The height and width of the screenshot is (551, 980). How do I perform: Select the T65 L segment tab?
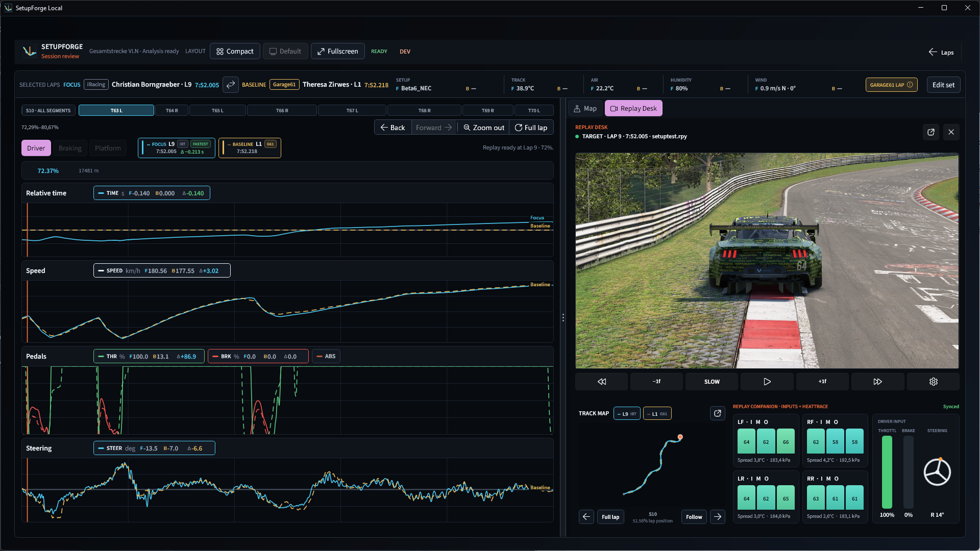(217, 110)
